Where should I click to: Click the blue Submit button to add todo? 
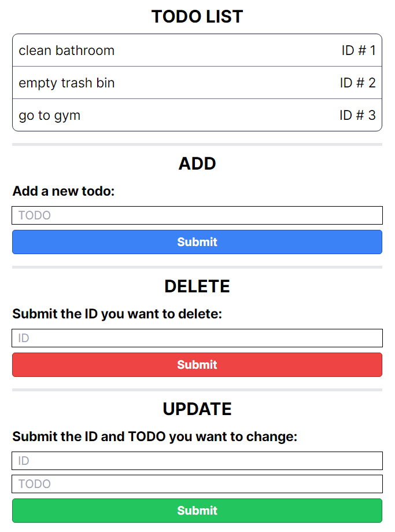[197, 242]
